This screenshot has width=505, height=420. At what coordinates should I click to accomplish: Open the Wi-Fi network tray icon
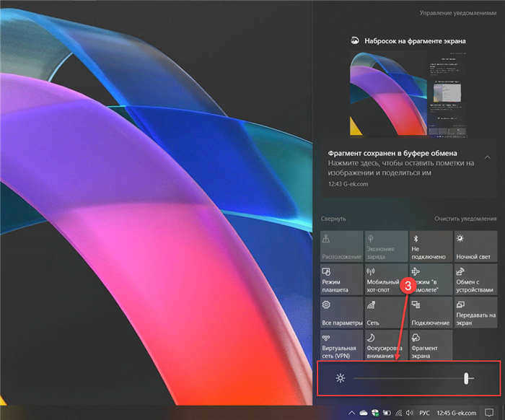pos(399,413)
